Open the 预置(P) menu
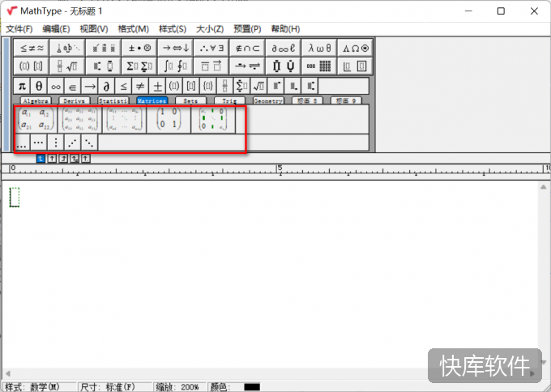 247,29
